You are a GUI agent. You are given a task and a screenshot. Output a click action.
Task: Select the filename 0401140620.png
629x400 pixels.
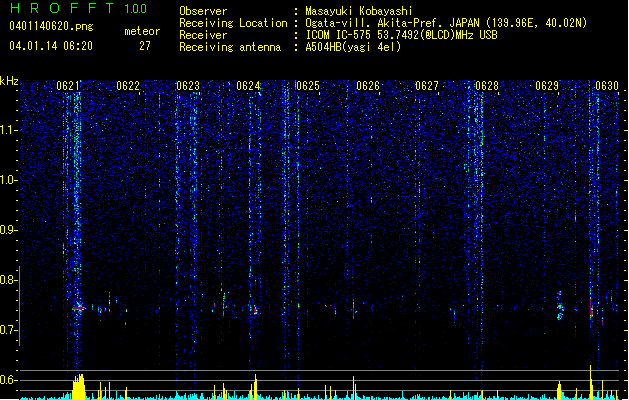(x=51, y=26)
